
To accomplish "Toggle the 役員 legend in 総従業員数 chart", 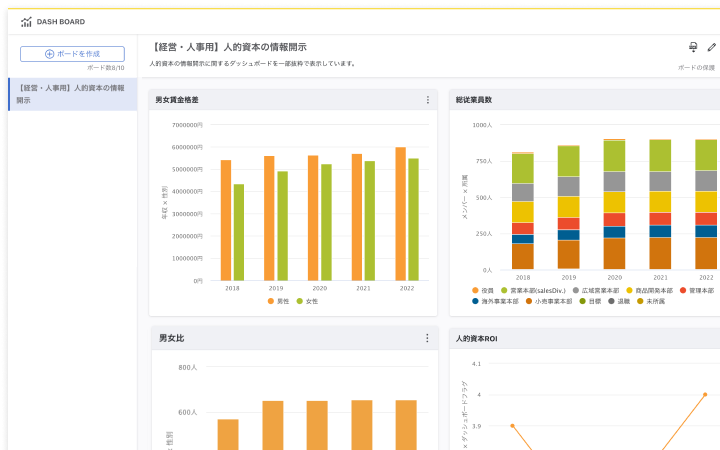I will pos(483,290).
